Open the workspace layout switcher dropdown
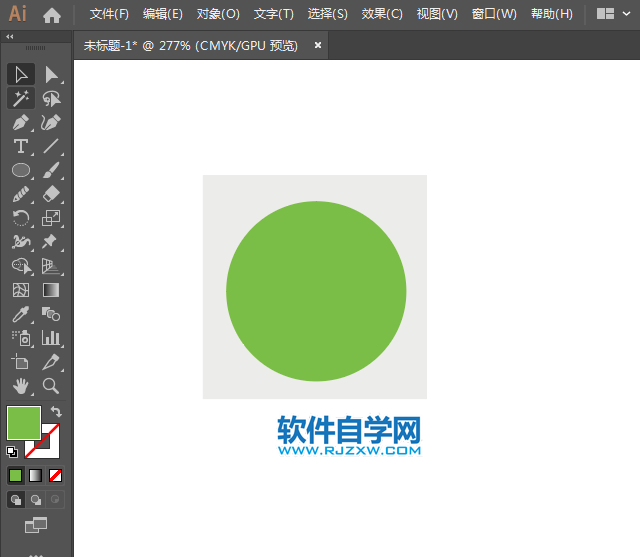The image size is (640, 557). click(613, 14)
